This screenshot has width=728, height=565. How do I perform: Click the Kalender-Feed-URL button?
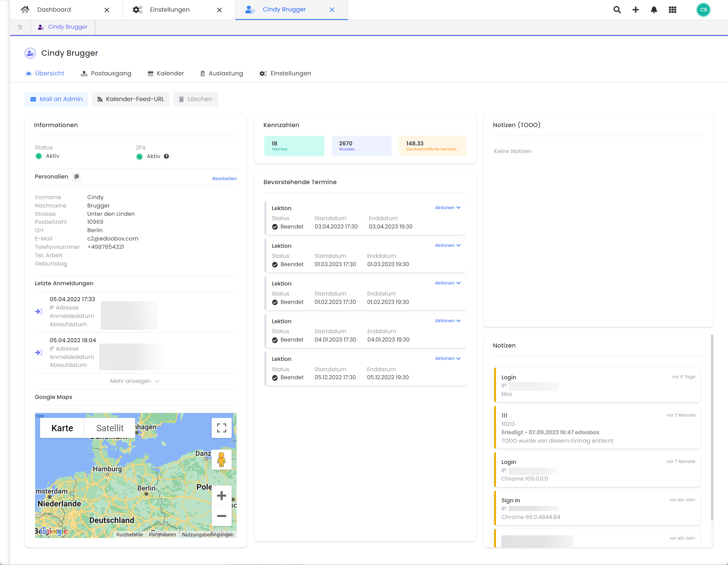coord(131,99)
